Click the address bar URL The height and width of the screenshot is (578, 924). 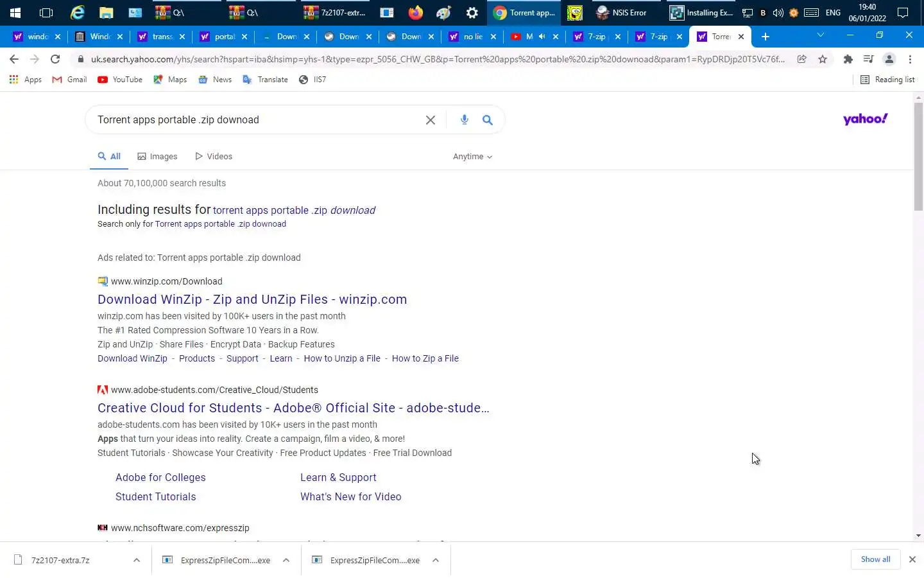pos(436,59)
